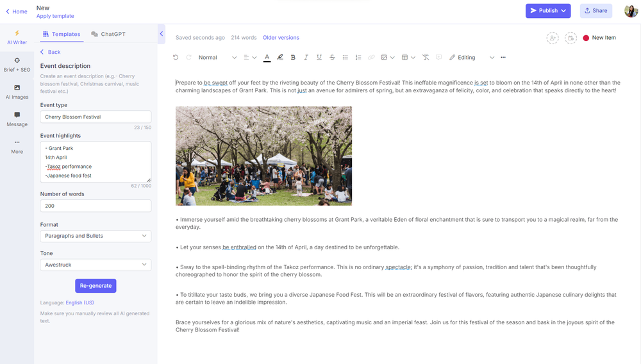Go back to Home
Screen dimensions: 641x364
click(x=17, y=12)
